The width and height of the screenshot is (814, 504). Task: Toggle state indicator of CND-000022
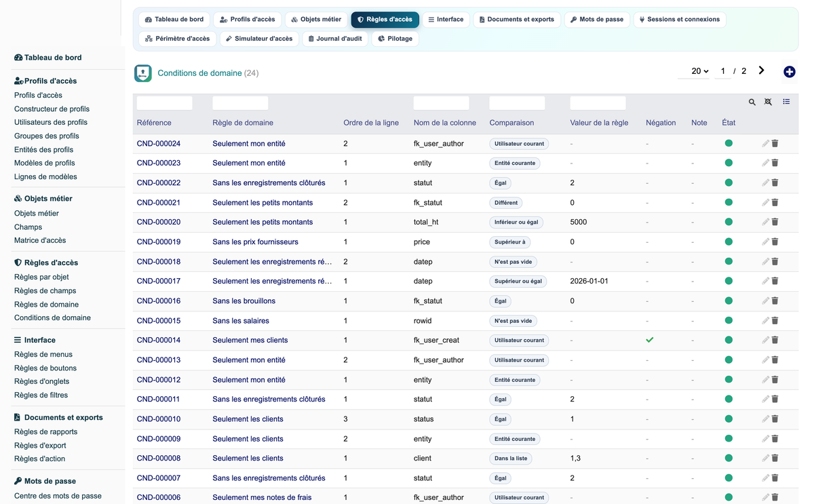729,182
